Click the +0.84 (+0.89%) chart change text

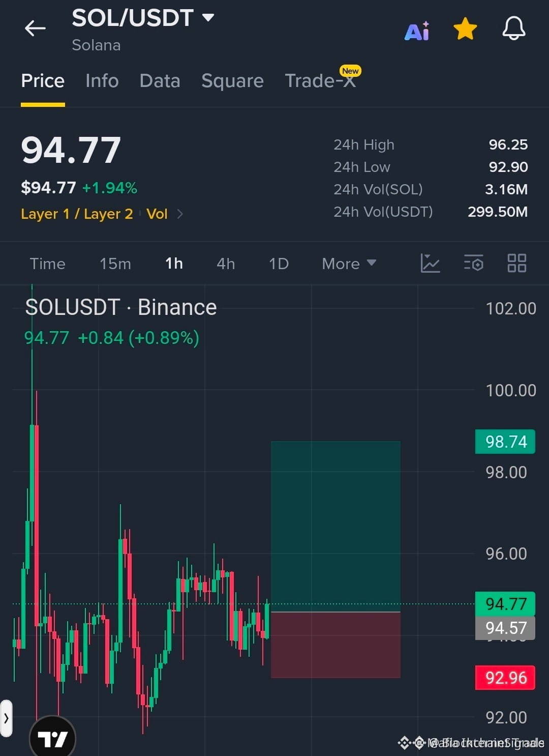point(138,338)
